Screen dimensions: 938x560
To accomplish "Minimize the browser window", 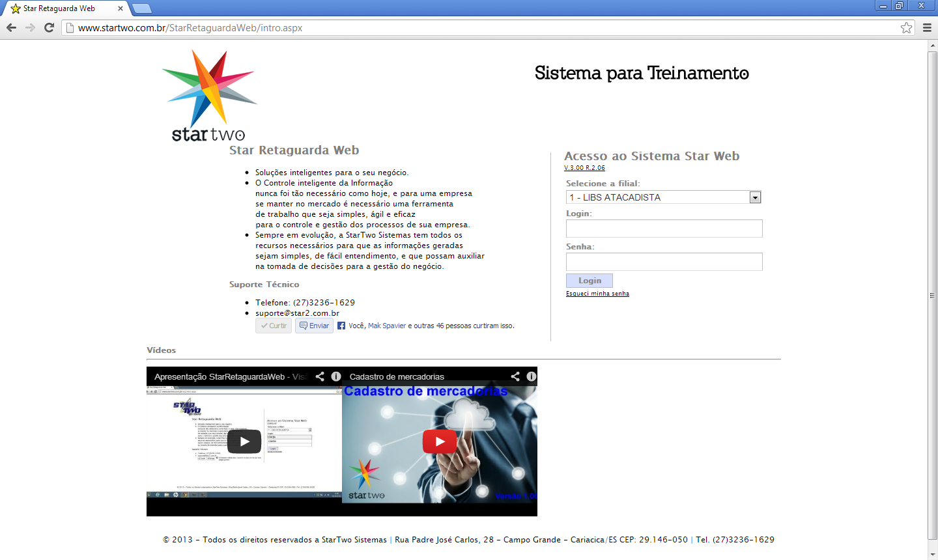I will point(883,5).
